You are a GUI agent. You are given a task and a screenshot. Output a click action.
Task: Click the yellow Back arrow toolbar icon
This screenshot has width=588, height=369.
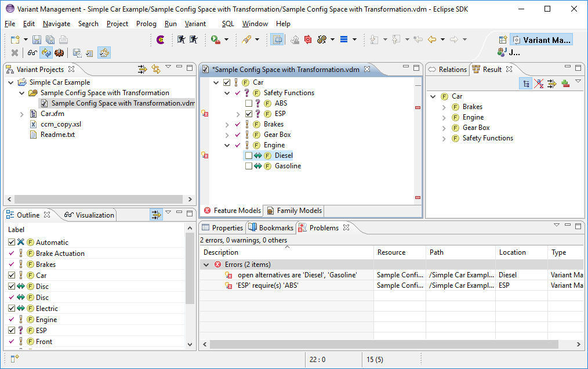pos(432,39)
